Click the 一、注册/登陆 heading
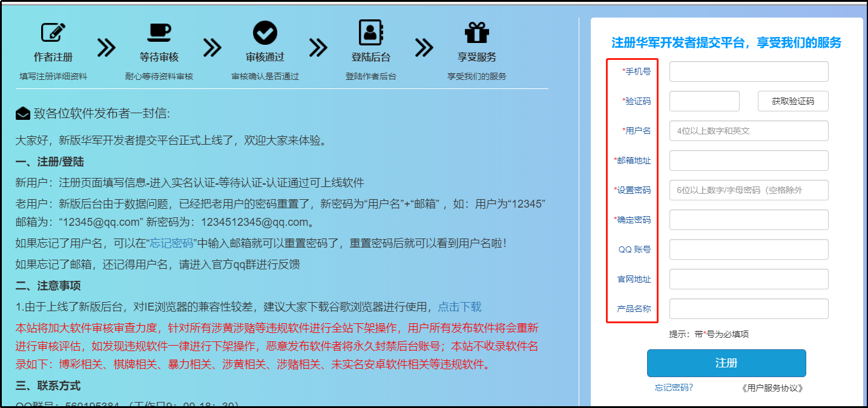This screenshot has height=408, width=868. click(x=50, y=162)
